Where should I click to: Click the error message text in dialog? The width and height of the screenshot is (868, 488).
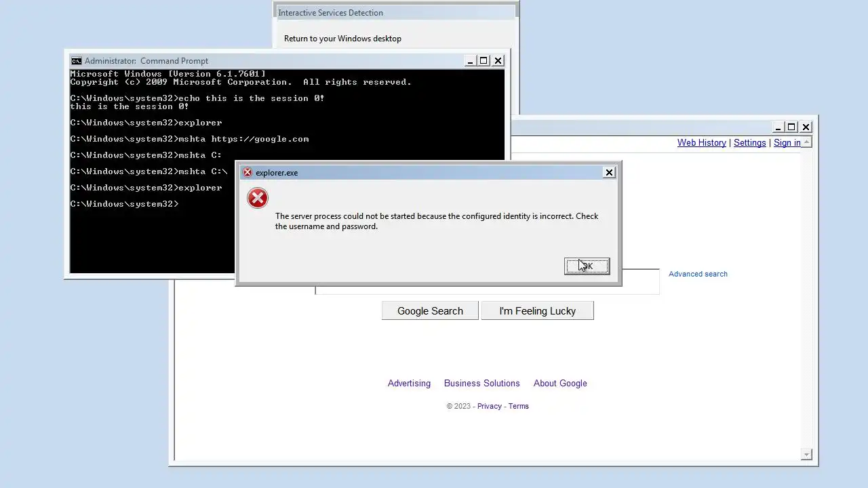tap(437, 222)
